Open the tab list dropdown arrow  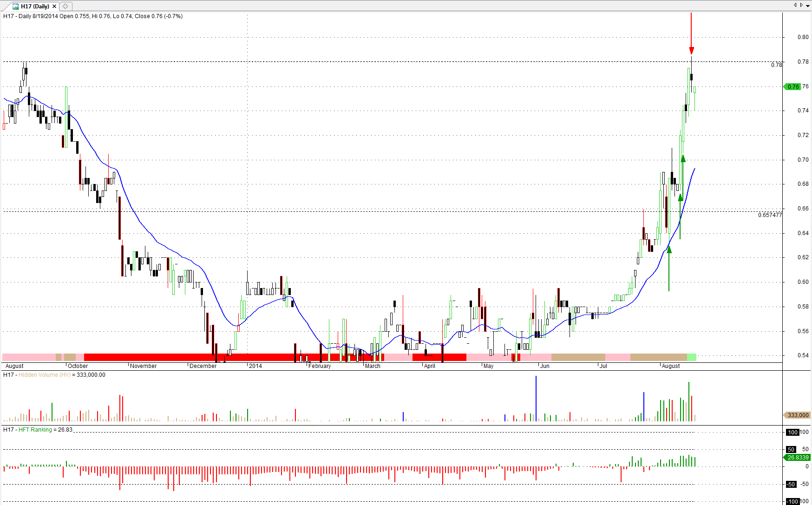pyautogui.click(x=808, y=6)
